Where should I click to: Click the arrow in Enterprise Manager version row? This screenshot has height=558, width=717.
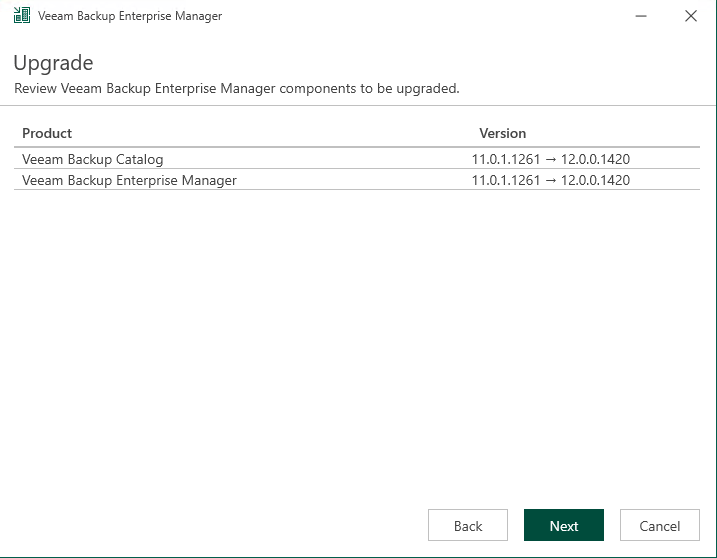[551, 181]
